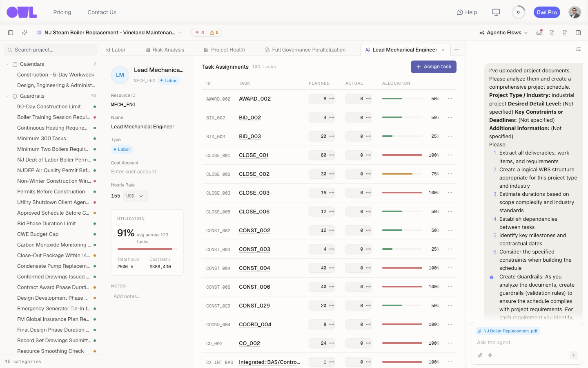
Task: Click planned hours stepper for CONST_006
Action: (x=332, y=287)
